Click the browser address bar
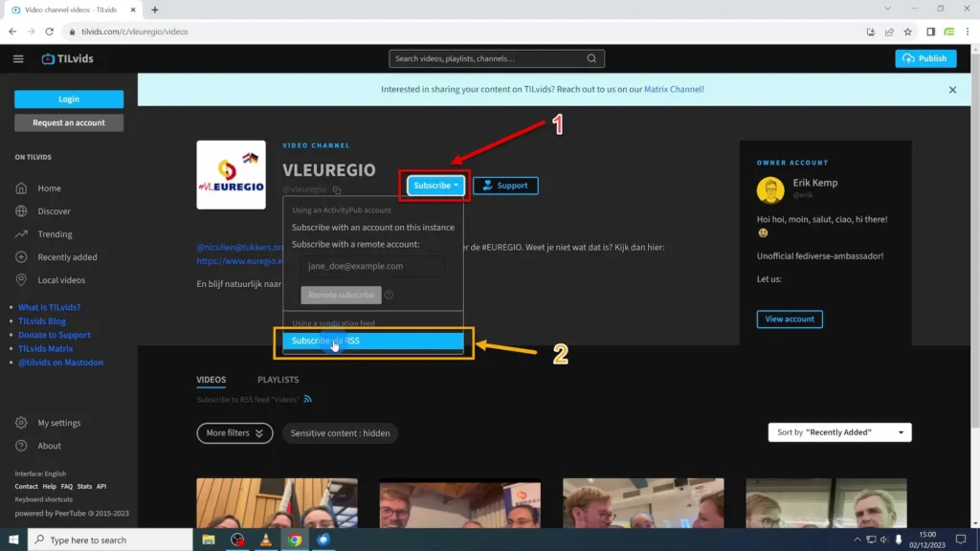Viewport: 980px width, 551px height. tap(462, 32)
